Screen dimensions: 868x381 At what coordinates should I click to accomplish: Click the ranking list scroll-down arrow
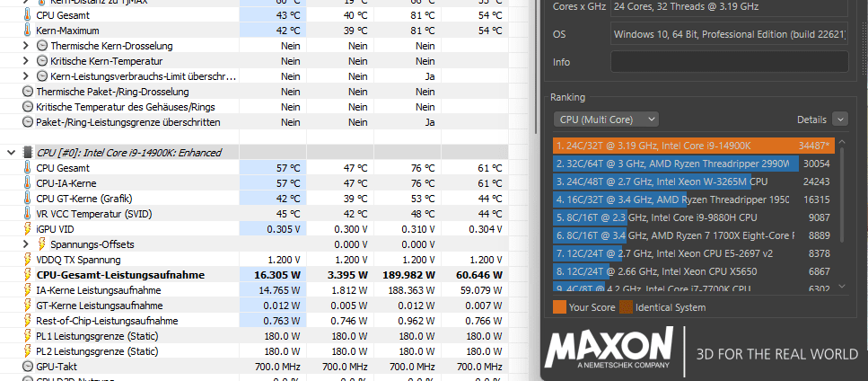(842, 286)
